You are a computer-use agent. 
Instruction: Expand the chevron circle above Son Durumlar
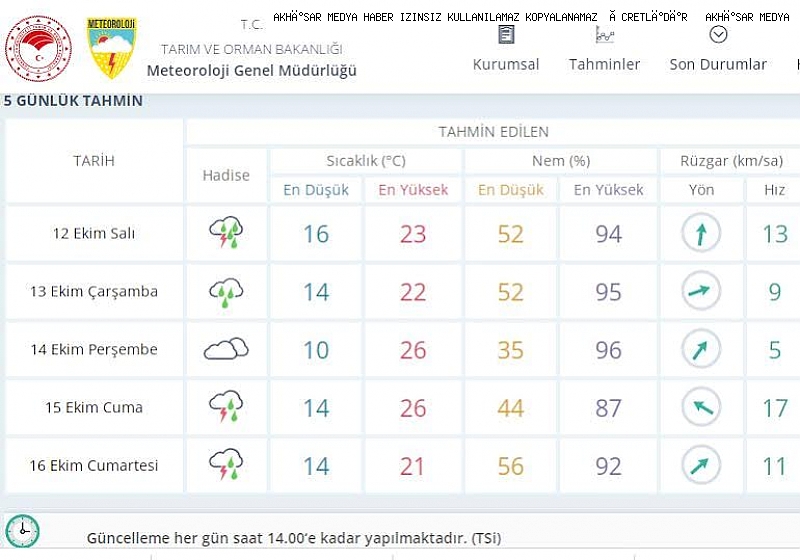click(x=718, y=34)
